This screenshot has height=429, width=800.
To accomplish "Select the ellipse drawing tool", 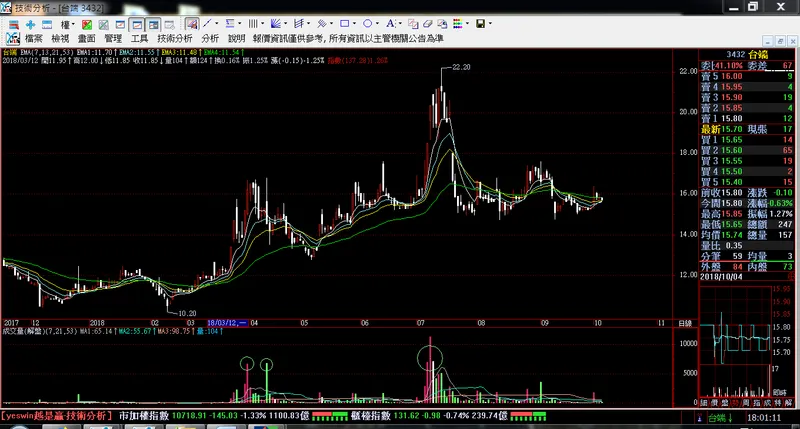I will click(367, 23).
